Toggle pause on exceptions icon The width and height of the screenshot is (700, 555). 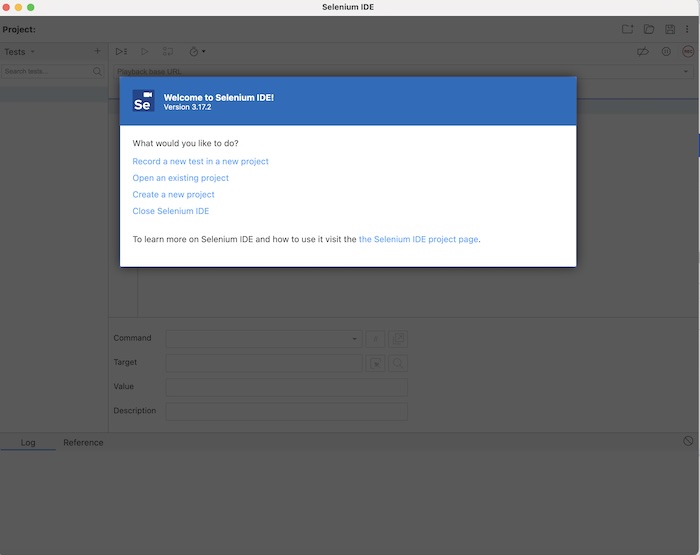666,51
